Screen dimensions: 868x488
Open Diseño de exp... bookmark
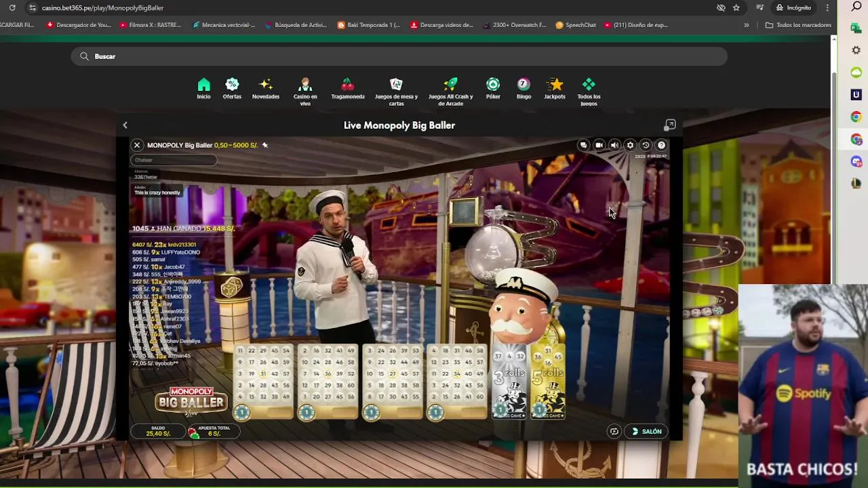click(x=636, y=25)
